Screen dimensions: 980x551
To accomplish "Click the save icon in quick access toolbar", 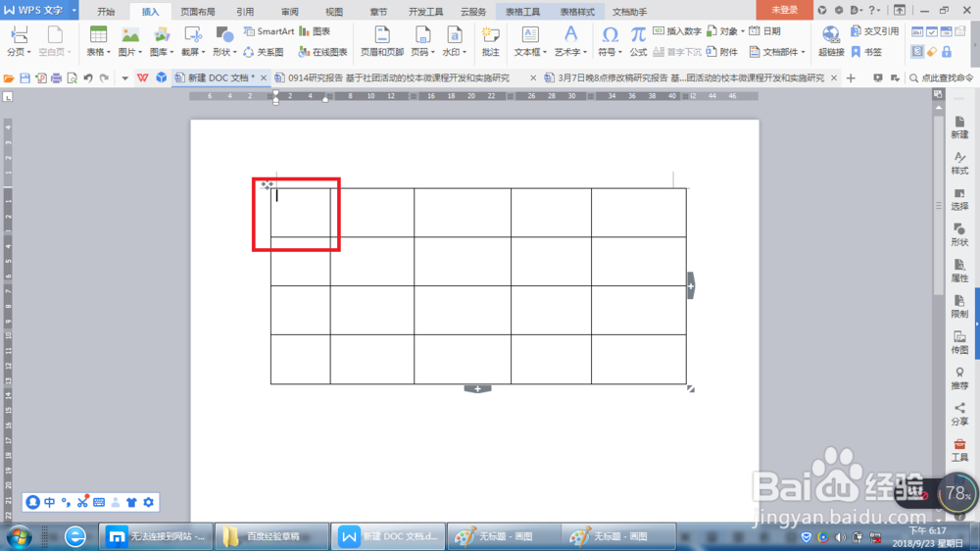I will [x=25, y=78].
